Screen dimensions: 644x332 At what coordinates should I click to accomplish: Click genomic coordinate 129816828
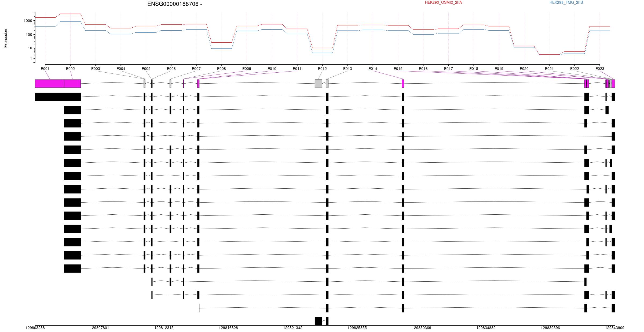click(x=228, y=328)
